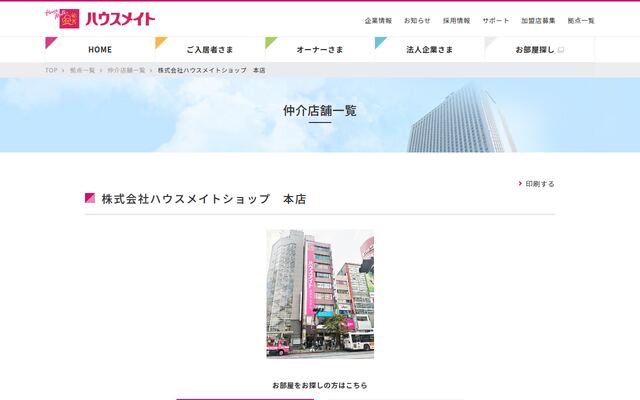Select the HOME navigation tab
The height and width of the screenshot is (400, 640).
click(100, 49)
